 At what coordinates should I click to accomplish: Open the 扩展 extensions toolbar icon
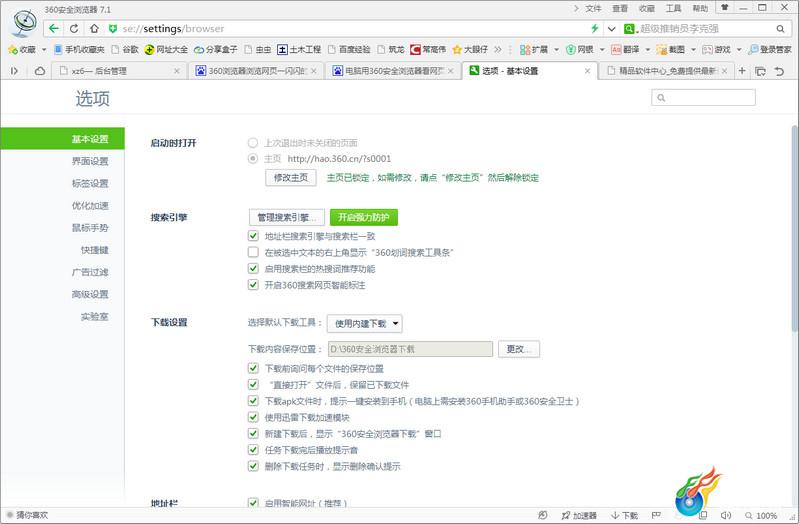(534, 49)
